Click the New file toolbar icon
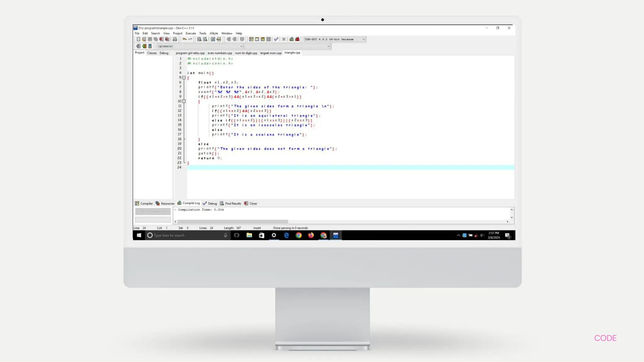The width and height of the screenshot is (644, 362). pyautogui.click(x=138, y=39)
